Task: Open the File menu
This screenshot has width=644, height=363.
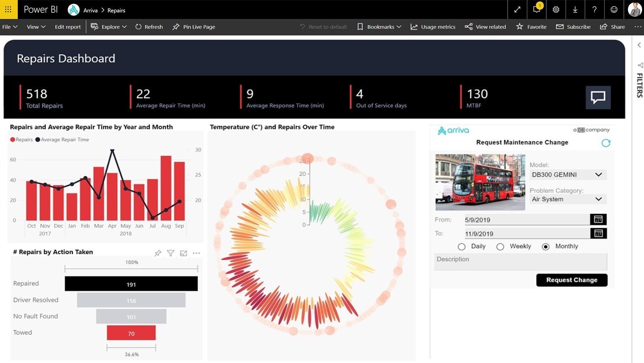Action: (10, 27)
